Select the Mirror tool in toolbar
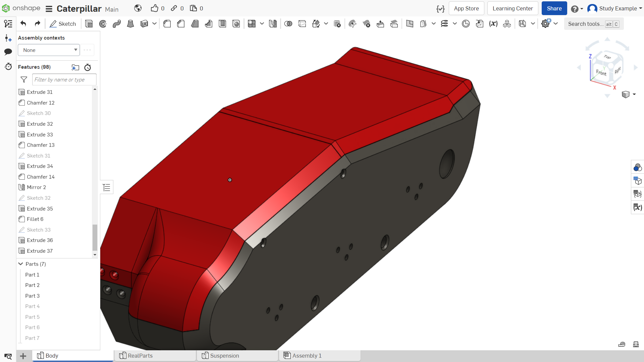The width and height of the screenshot is (644, 362). point(273,24)
